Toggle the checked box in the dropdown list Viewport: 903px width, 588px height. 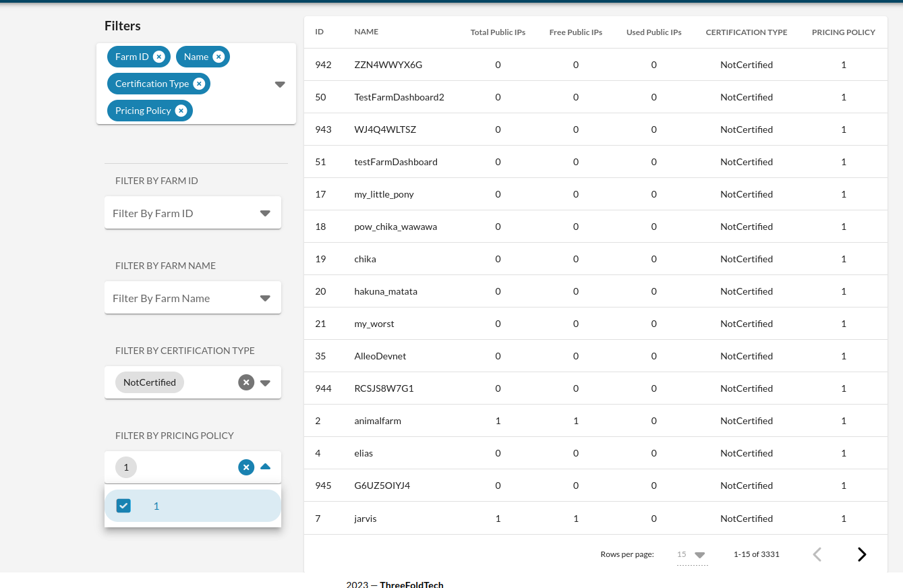(x=123, y=505)
